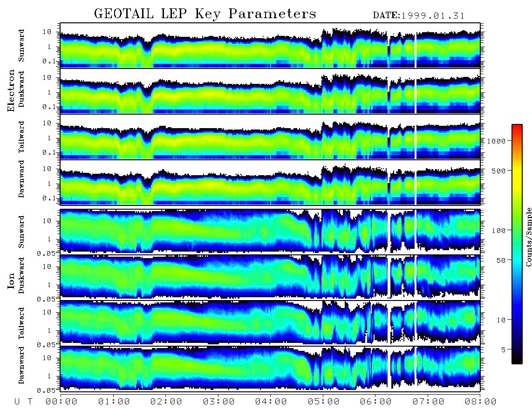Click the Electron Sunward spectrogram panel
Viewport: 532px width, 410px height.
pos(270,45)
